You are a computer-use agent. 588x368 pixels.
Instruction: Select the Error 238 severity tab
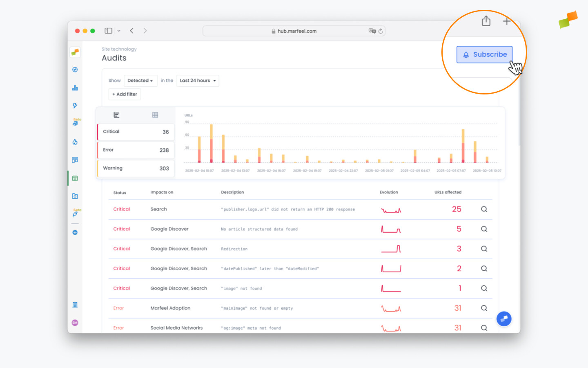[135, 150]
